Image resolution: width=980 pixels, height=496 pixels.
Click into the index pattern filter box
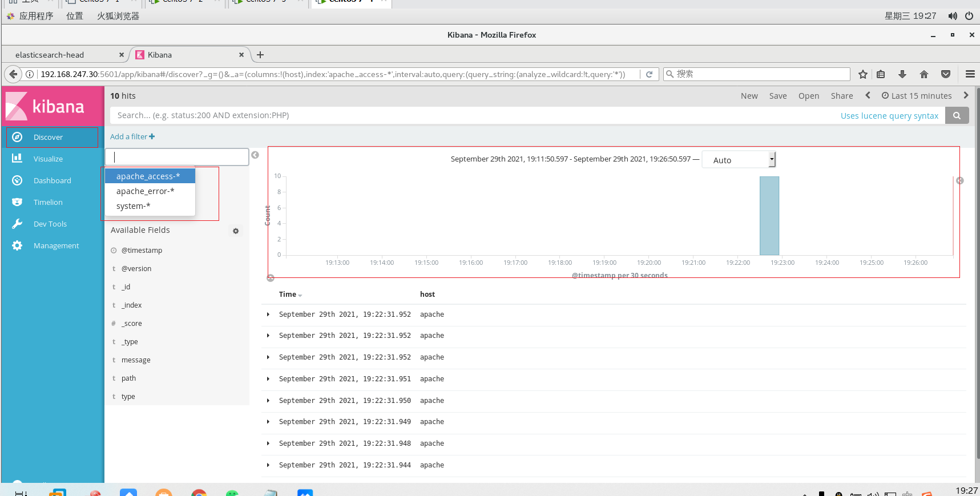(177, 157)
